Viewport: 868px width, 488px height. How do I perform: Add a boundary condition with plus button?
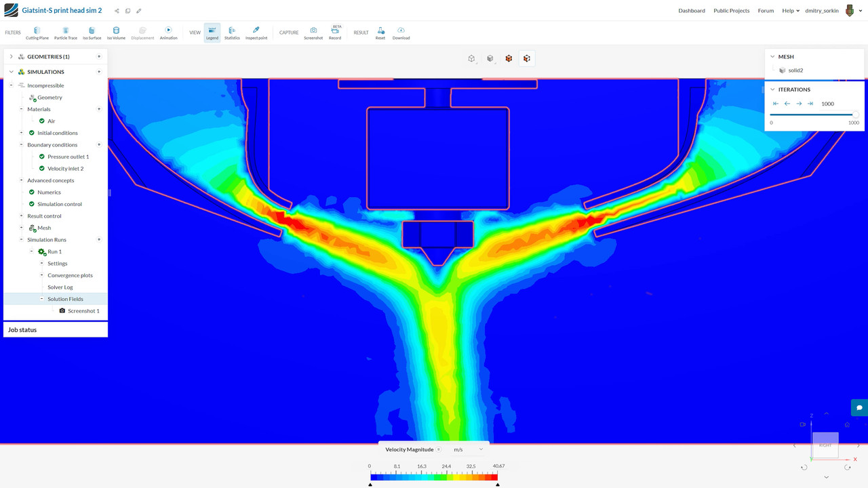pyautogui.click(x=99, y=144)
